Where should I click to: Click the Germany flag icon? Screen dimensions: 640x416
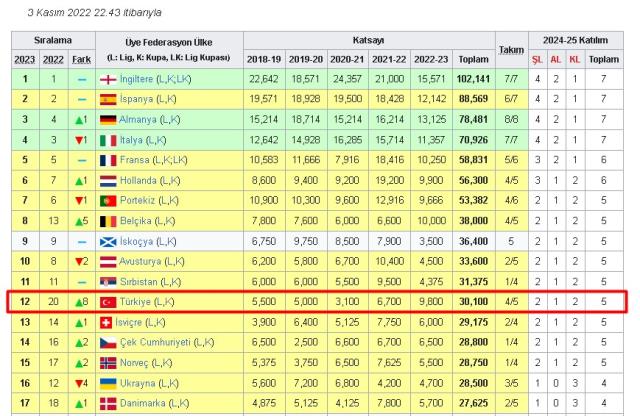click(108, 120)
